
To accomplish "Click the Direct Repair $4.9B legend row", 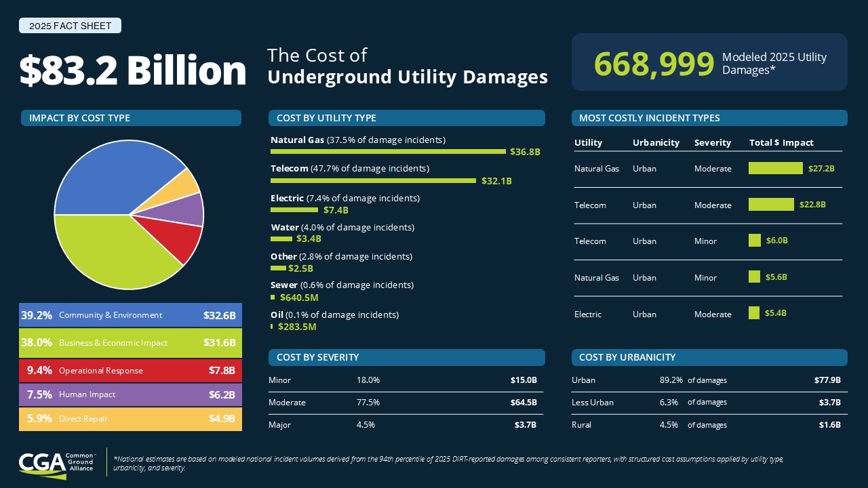I will coord(130,419).
